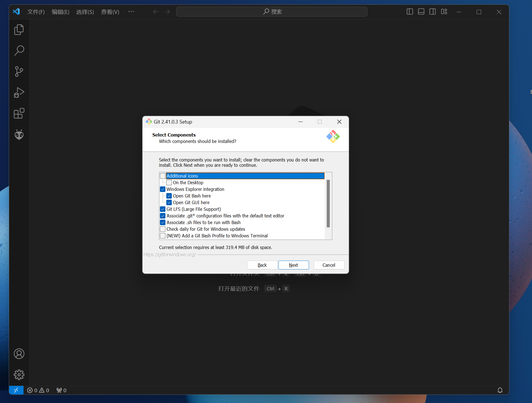
Task: Open the Explorer view in VS Code
Action: point(19,30)
